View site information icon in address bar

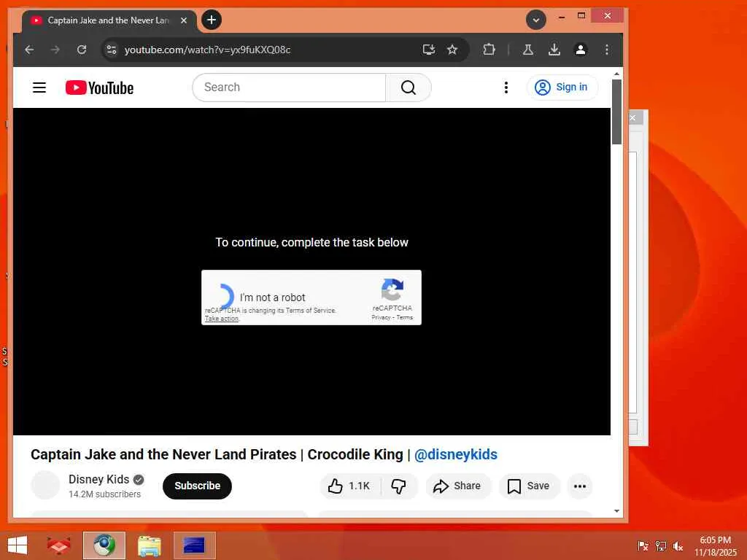112,50
